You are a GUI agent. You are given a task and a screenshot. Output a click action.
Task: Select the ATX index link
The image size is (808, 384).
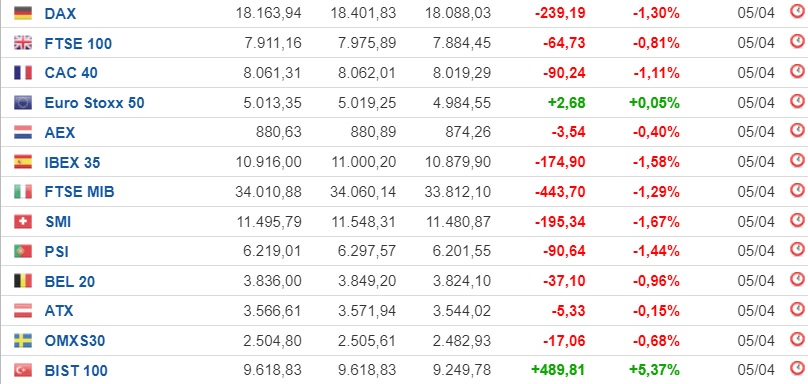(59, 311)
